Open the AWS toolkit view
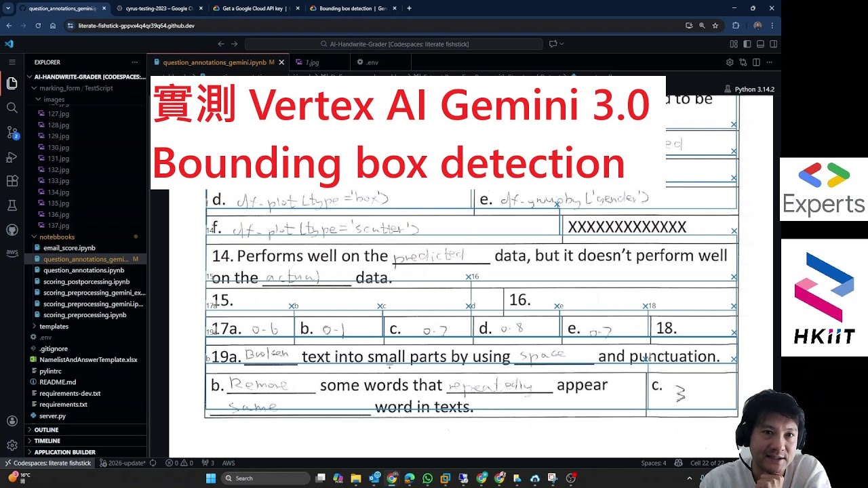Screen dimensions: 868x488 tap(12, 253)
